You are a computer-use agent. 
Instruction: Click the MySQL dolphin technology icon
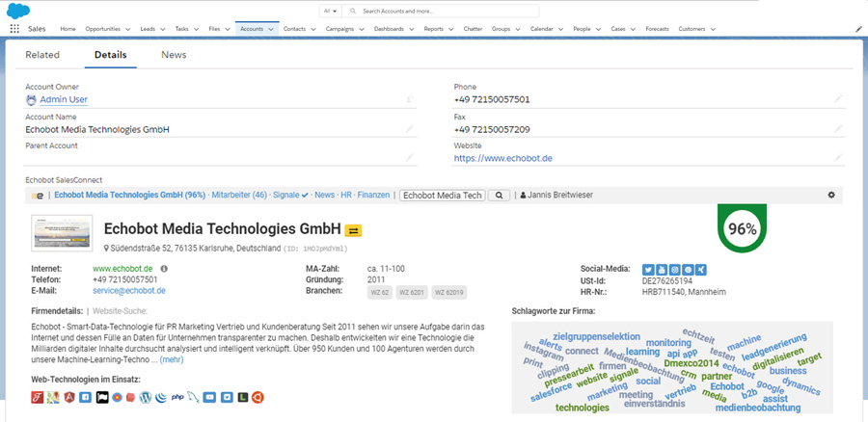pos(193,397)
